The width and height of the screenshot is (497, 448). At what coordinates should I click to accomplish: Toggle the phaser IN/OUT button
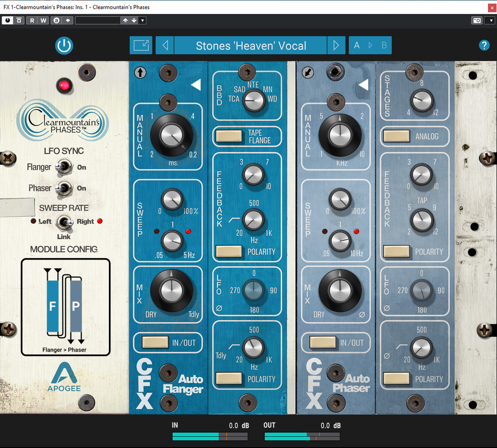coord(323,343)
